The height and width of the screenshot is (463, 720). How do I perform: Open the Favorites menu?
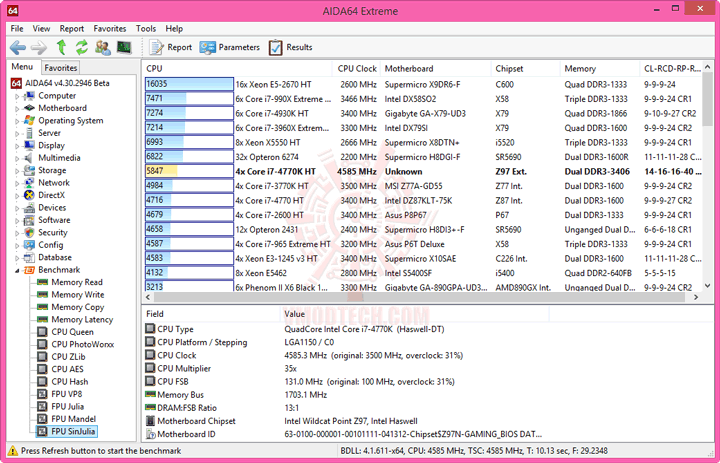(110, 28)
